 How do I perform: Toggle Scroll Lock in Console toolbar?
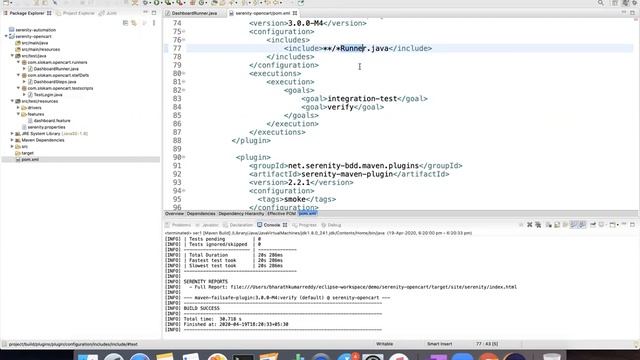pos(557,225)
